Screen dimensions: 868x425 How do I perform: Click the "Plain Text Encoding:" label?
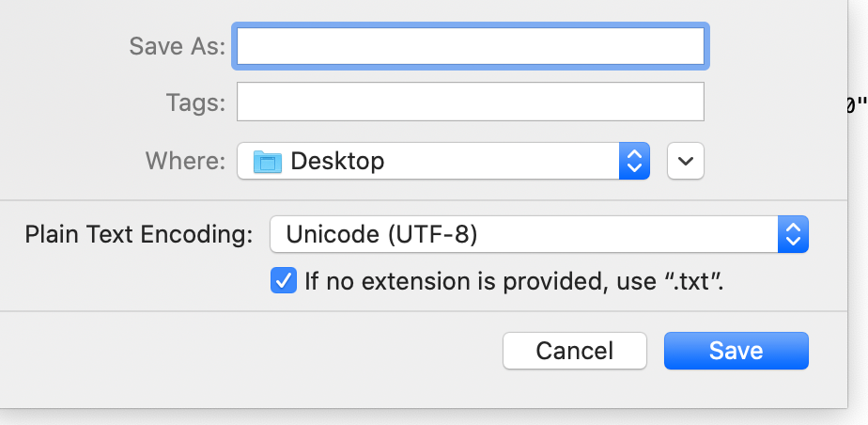(139, 235)
